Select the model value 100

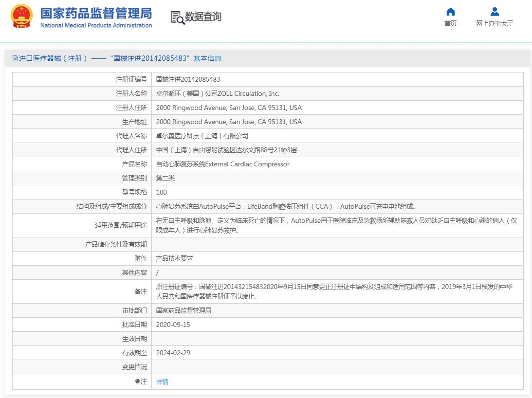161,192
